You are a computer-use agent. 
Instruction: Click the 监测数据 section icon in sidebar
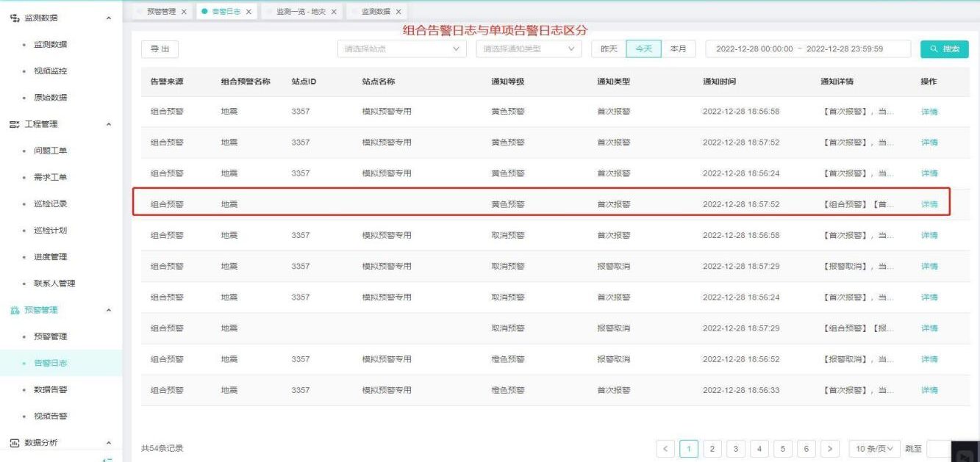14,18
